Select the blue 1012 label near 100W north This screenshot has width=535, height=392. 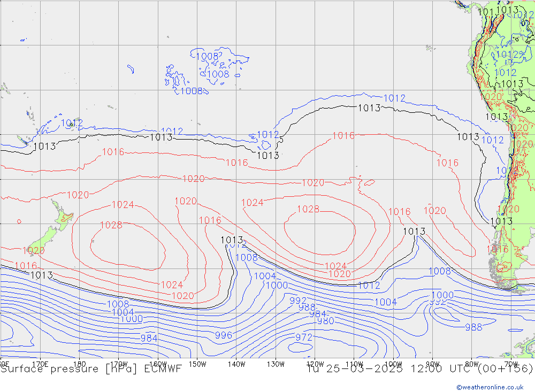pyautogui.click(x=394, y=98)
